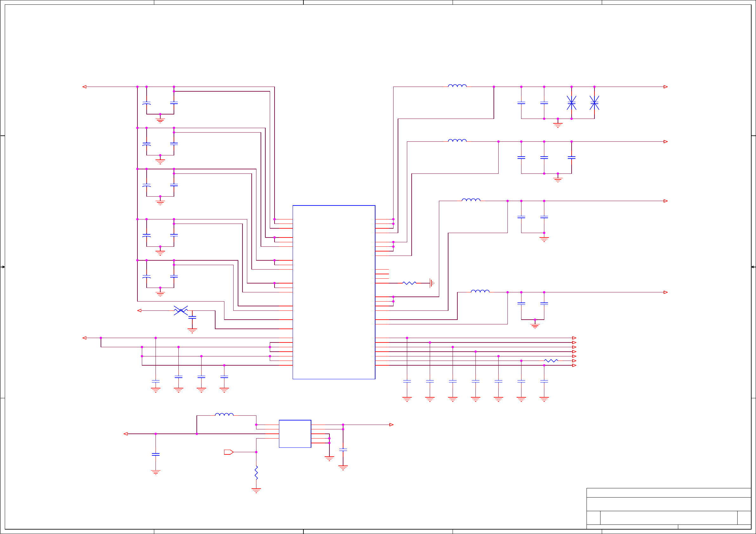
Task: Click the left border center arrow marker
Action: 3,267
